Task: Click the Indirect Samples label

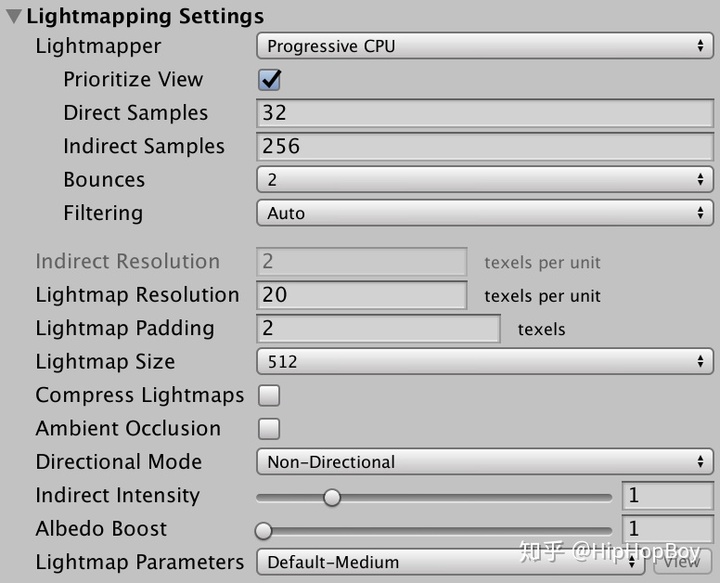Action: coord(144,146)
